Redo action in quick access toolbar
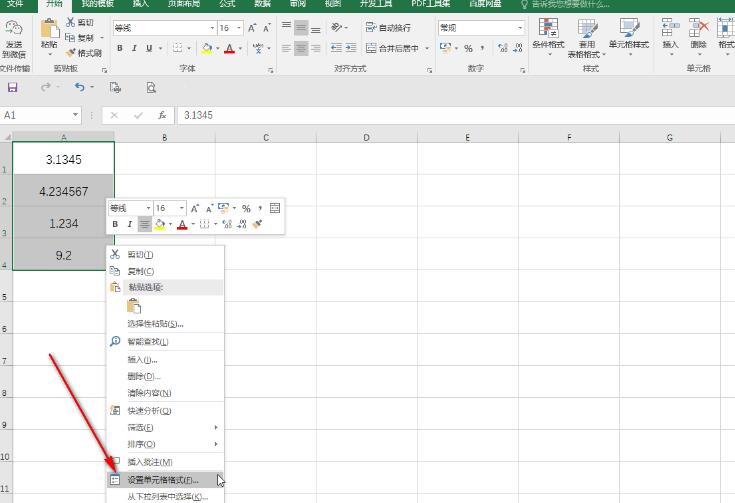This screenshot has width=735, height=503. [x=45, y=87]
